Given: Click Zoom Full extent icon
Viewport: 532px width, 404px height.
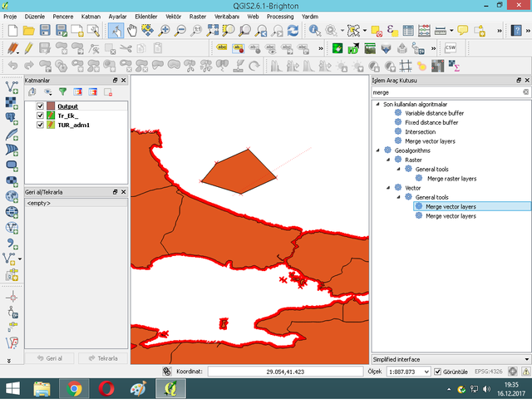Looking at the screenshot, I should (213, 31).
